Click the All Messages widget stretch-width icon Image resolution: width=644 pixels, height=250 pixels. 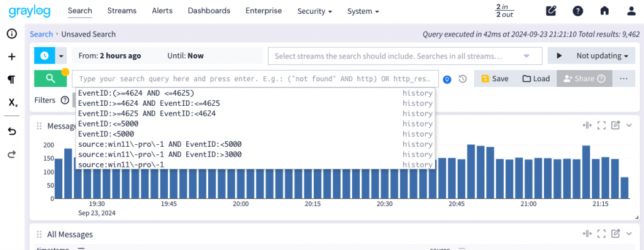pos(587,234)
